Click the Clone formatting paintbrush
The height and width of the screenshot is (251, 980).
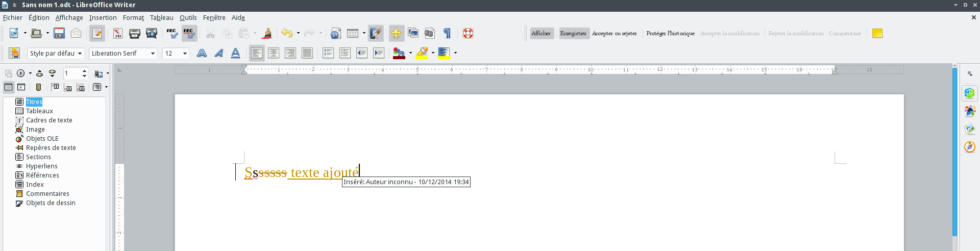(x=266, y=33)
